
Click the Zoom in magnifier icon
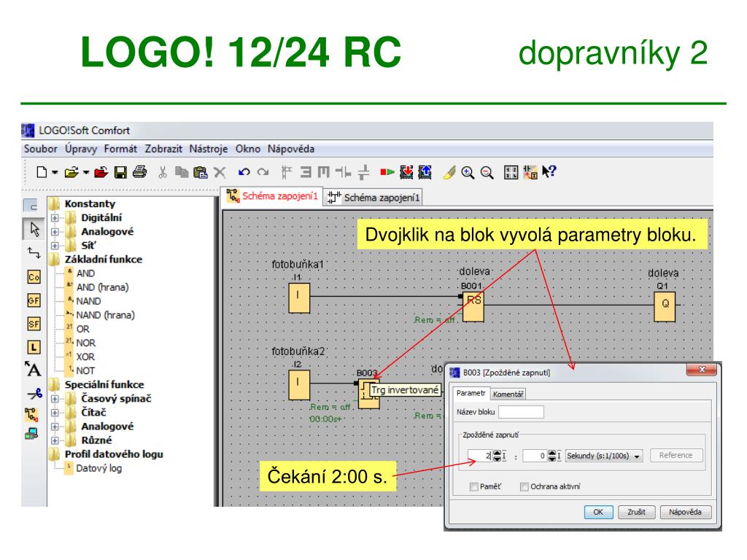pos(468,172)
